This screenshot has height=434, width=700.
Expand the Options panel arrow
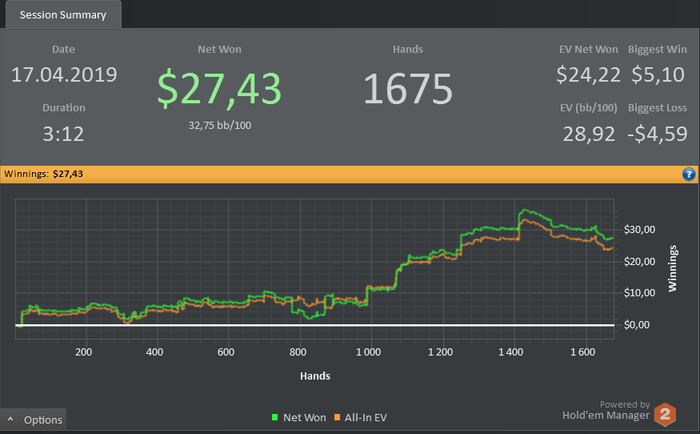[x=11, y=420]
